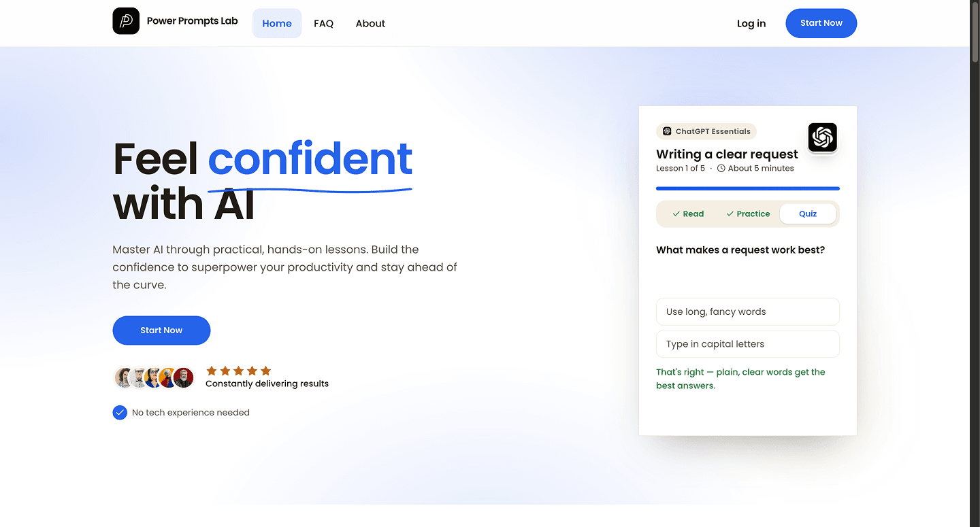The width and height of the screenshot is (980, 527).
Task: Click the first user avatar in the row
Action: (x=124, y=377)
